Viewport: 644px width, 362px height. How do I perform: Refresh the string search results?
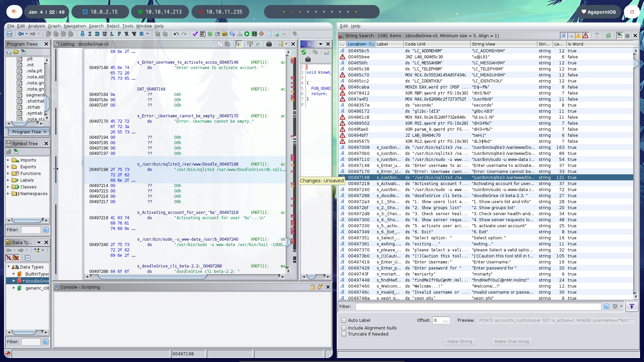[x=608, y=36]
